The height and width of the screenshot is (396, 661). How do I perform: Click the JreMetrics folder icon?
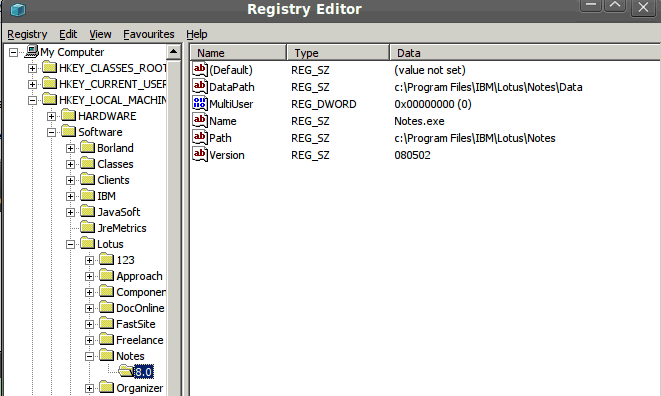pyautogui.click(x=88, y=228)
